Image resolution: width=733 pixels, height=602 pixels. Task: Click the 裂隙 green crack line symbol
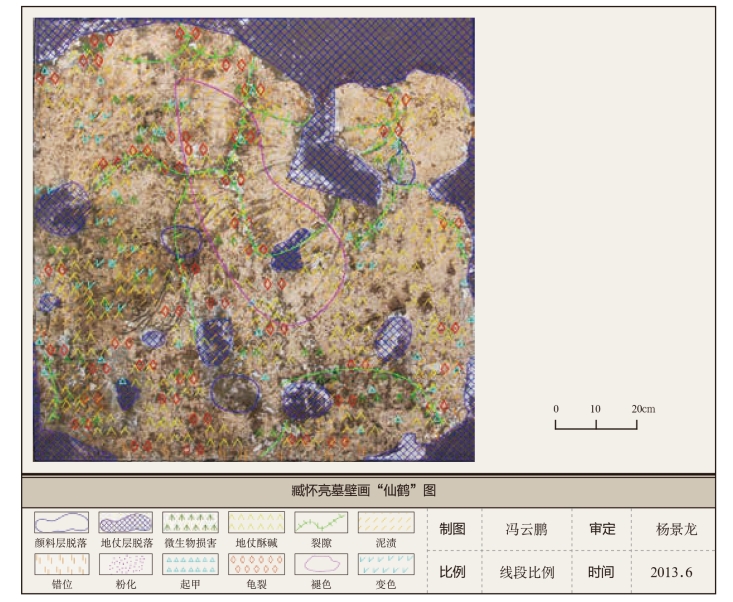point(321,522)
